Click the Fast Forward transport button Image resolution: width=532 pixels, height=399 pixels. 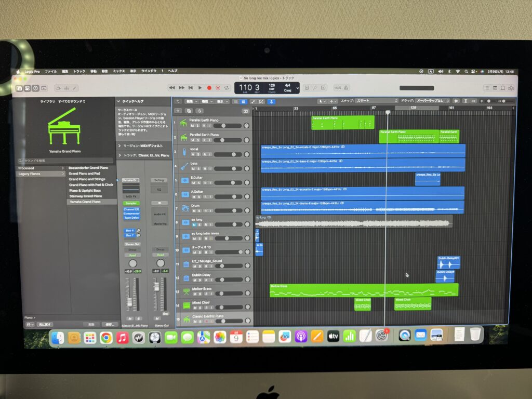pyautogui.click(x=181, y=88)
